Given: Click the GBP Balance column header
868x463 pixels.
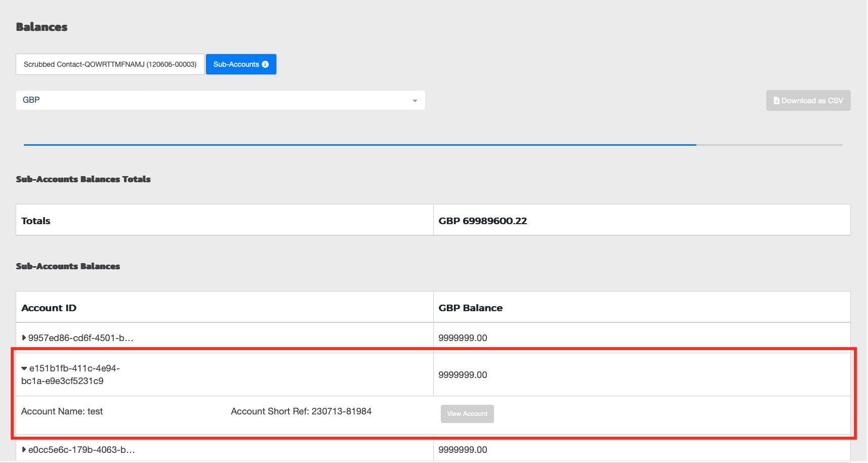Looking at the screenshot, I should pyautogui.click(x=470, y=308).
